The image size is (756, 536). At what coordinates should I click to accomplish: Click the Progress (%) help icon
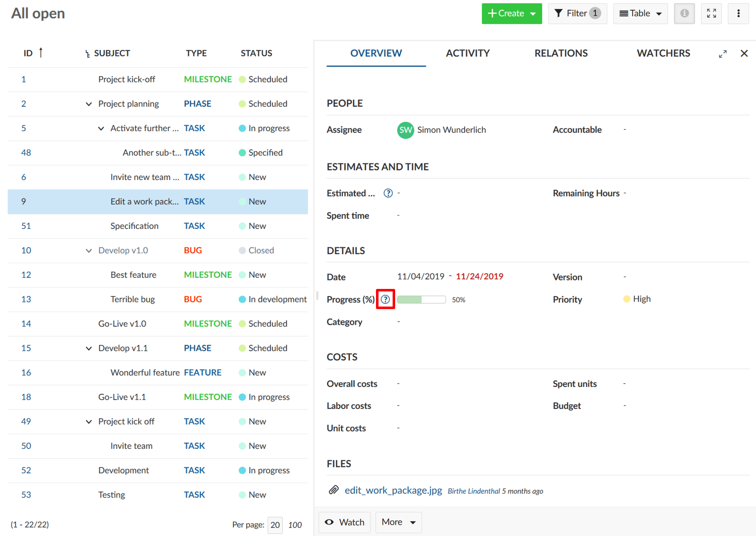tap(386, 300)
